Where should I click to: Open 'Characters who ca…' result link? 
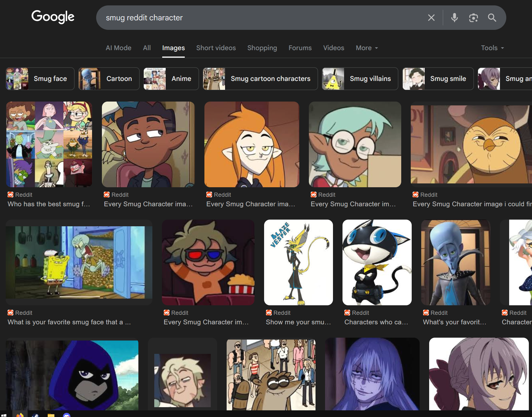coord(376,322)
